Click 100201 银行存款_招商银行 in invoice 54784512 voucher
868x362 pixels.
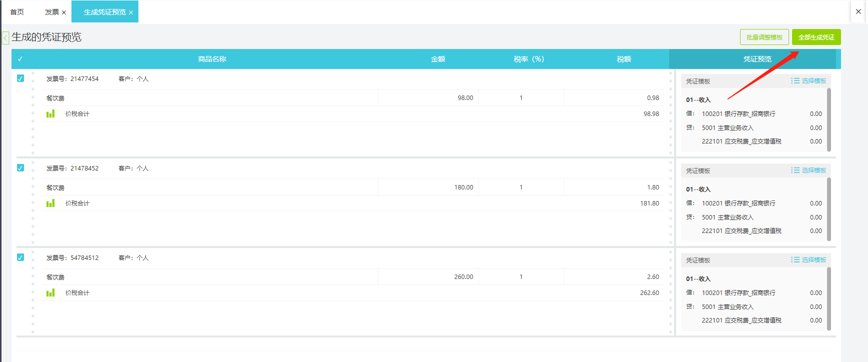tap(739, 293)
